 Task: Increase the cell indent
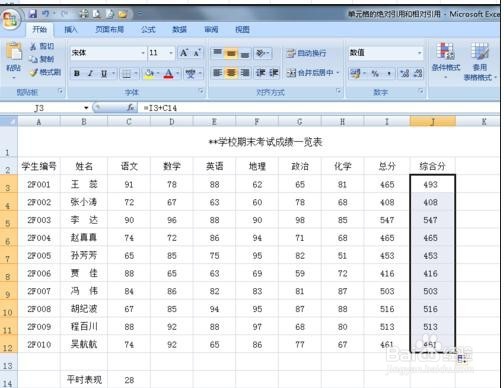pyautogui.click(x=274, y=73)
